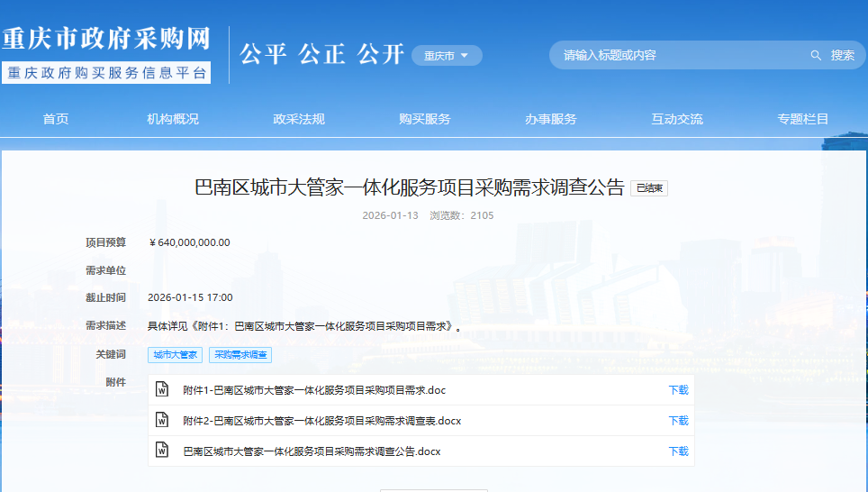Click the Word file icon for 附件1
Screen dimensions: 868x492
tap(162, 389)
